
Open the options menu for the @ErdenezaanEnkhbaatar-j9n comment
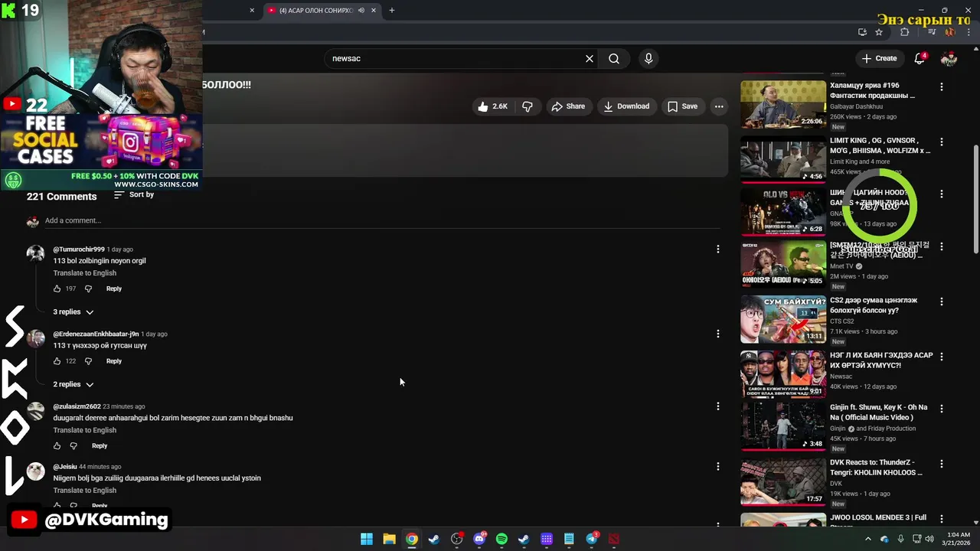(x=717, y=334)
